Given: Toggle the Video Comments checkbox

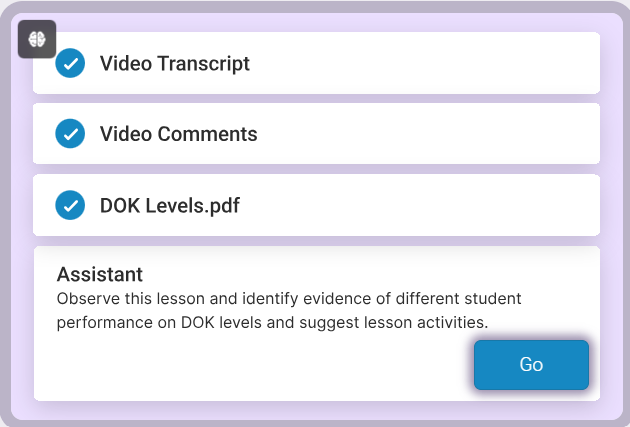Looking at the screenshot, I should click(70, 133).
